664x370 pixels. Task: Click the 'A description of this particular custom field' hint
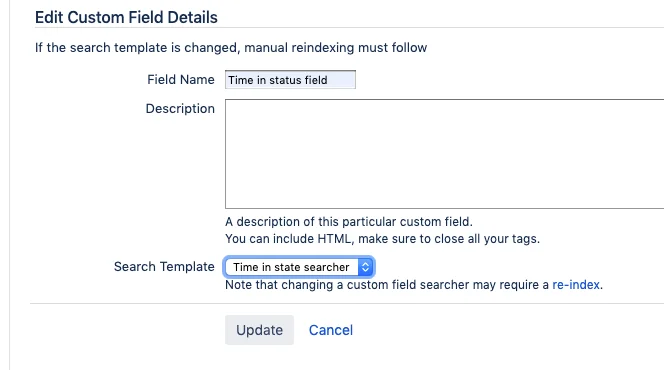pyautogui.click(x=349, y=222)
